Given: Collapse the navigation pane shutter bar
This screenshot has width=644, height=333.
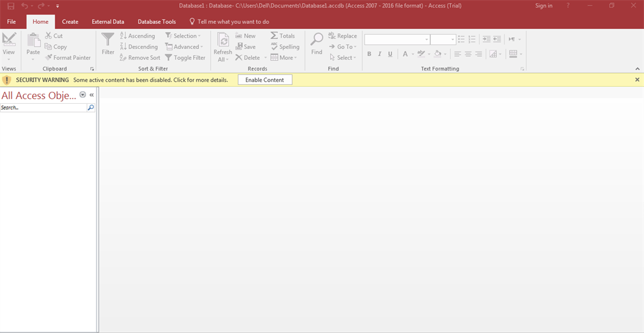Looking at the screenshot, I should [x=92, y=95].
